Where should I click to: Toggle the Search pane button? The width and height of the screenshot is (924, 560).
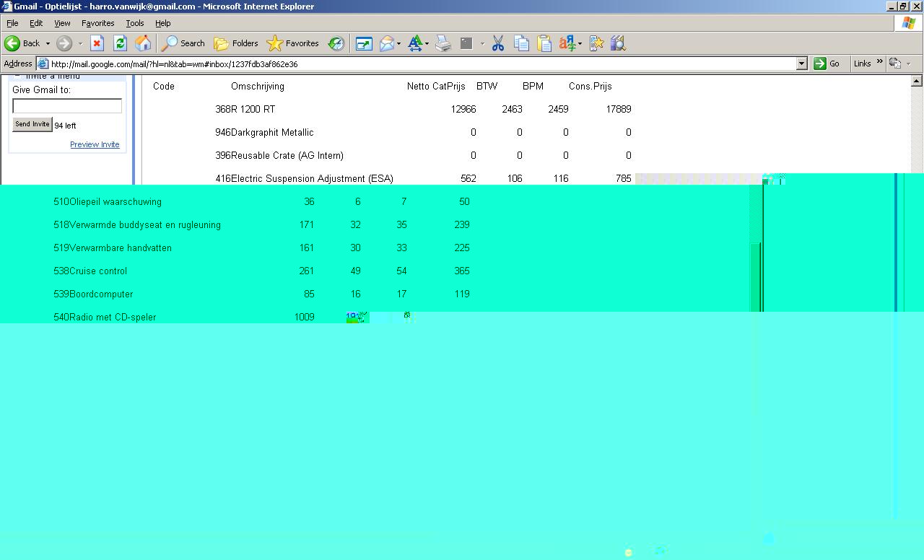183,43
